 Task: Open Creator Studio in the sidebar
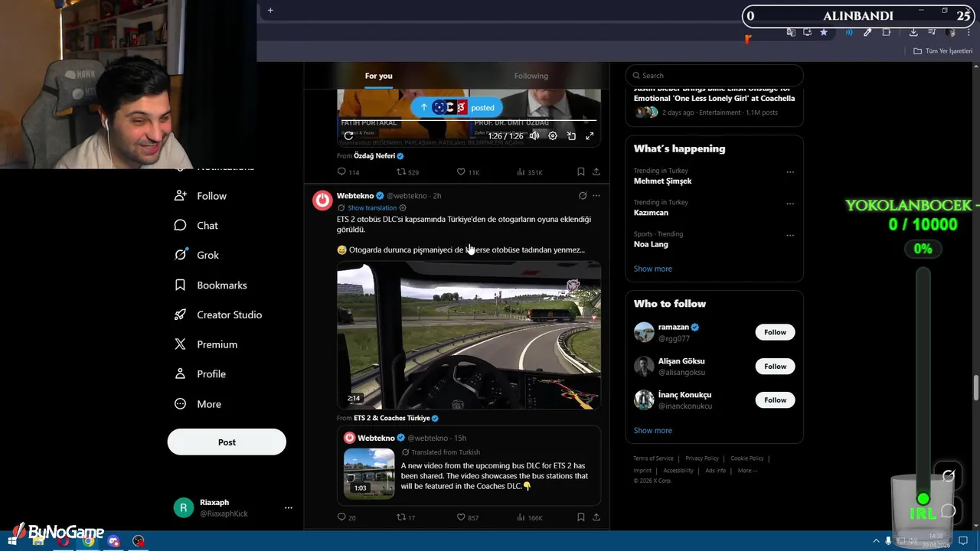point(219,315)
